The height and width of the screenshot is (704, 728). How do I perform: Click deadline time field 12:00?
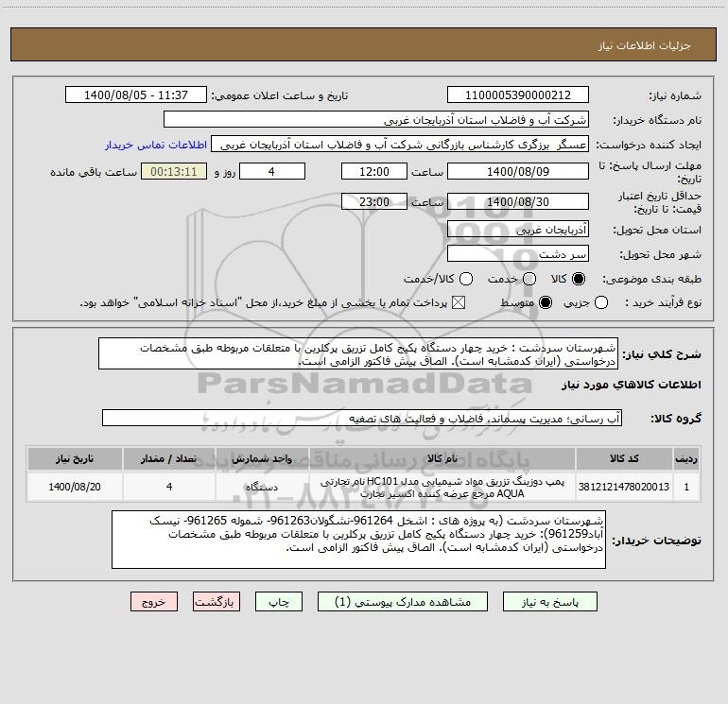(374, 171)
